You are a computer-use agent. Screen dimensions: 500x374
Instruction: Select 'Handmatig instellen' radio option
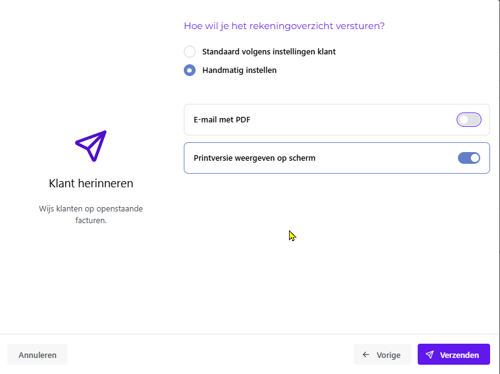pyautogui.click(x=190, y=70)
